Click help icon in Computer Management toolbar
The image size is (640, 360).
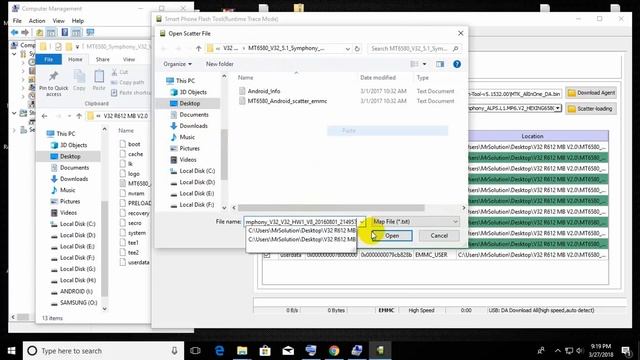(64, 32)
